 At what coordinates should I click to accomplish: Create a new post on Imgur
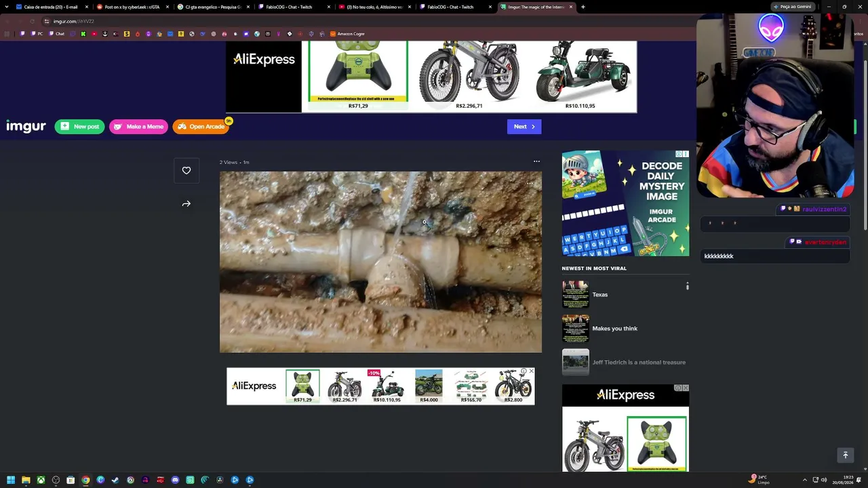pyautogui.click(x=79, y=127)
